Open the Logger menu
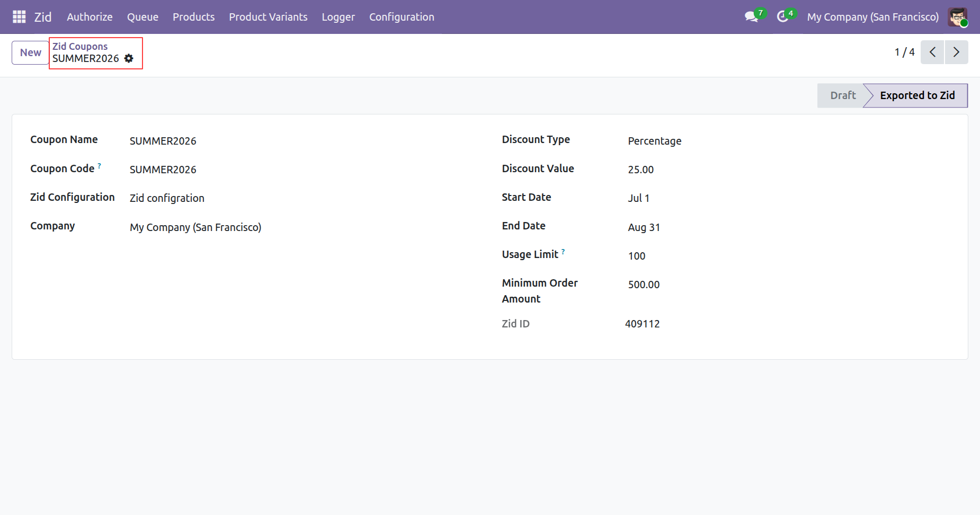 (x=338, y=17)
